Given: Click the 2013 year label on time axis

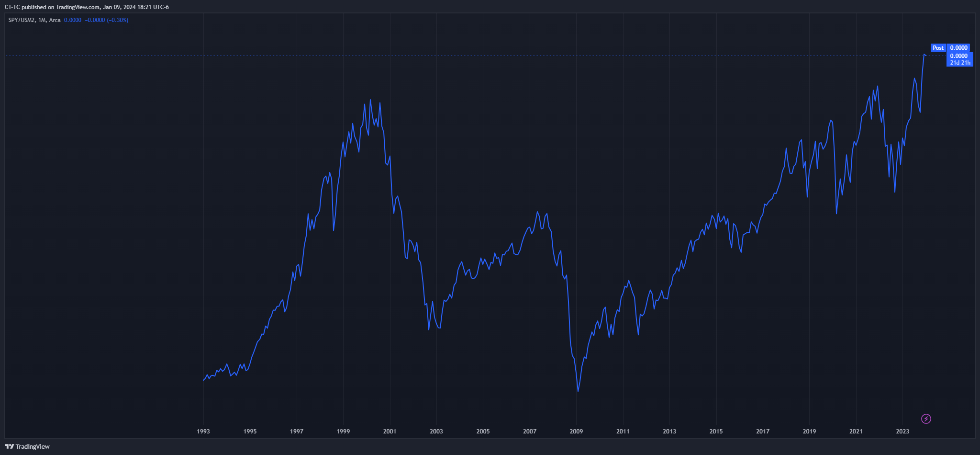Looking at the screenshot, I should (x=669, y=432).
